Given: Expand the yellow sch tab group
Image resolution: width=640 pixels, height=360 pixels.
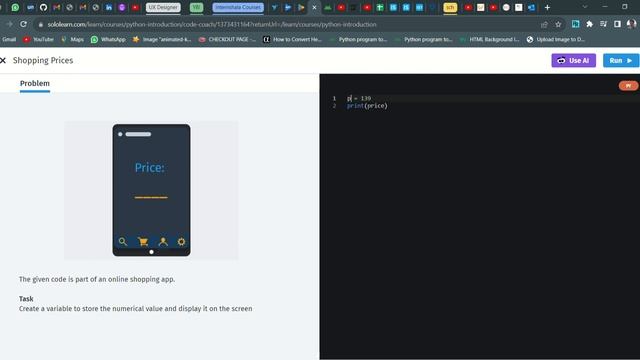Looking at the screenshot, I should (450, 7).
